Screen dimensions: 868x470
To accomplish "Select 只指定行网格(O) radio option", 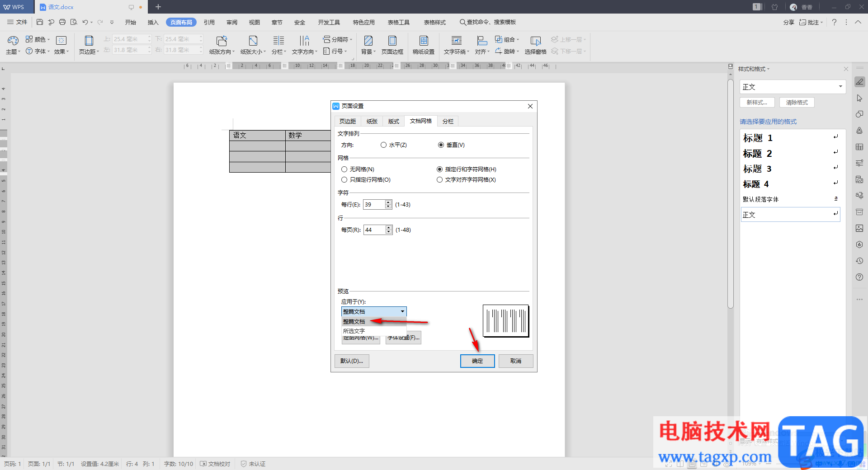I will [x=344, y=180].
